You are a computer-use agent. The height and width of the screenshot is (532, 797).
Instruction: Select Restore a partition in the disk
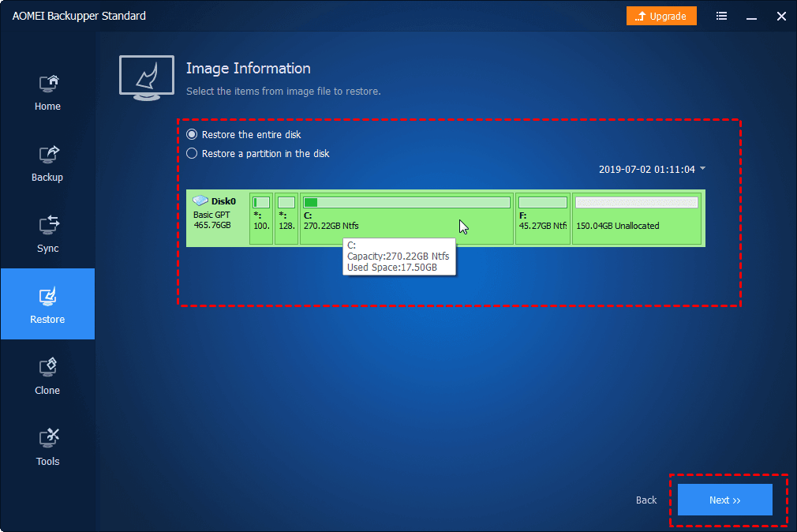click(259, 153)
